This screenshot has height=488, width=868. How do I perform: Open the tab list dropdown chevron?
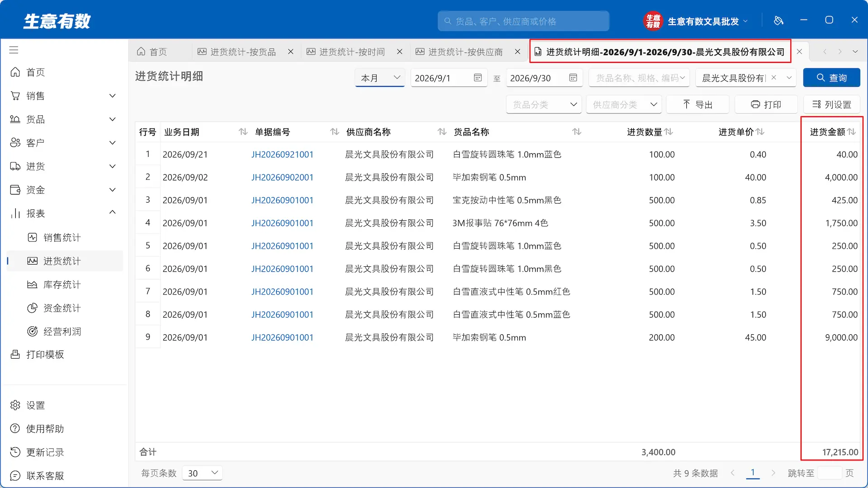point(855,52)
